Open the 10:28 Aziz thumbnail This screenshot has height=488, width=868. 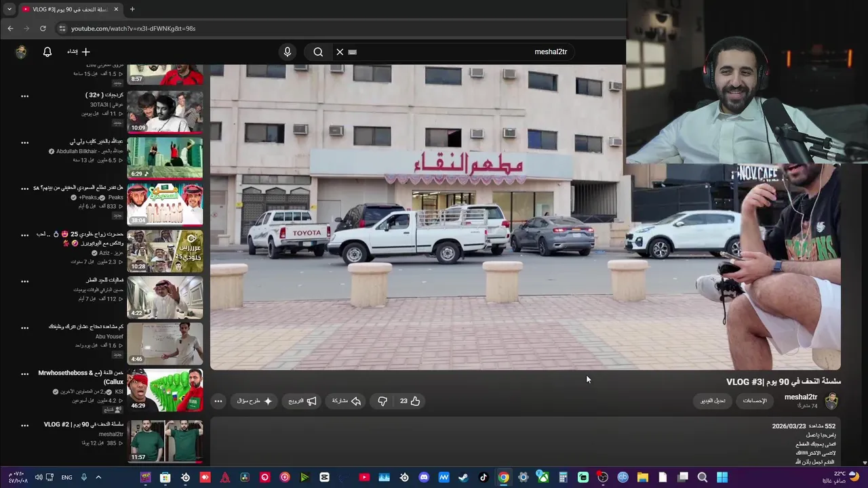click(x=165, y=251)
